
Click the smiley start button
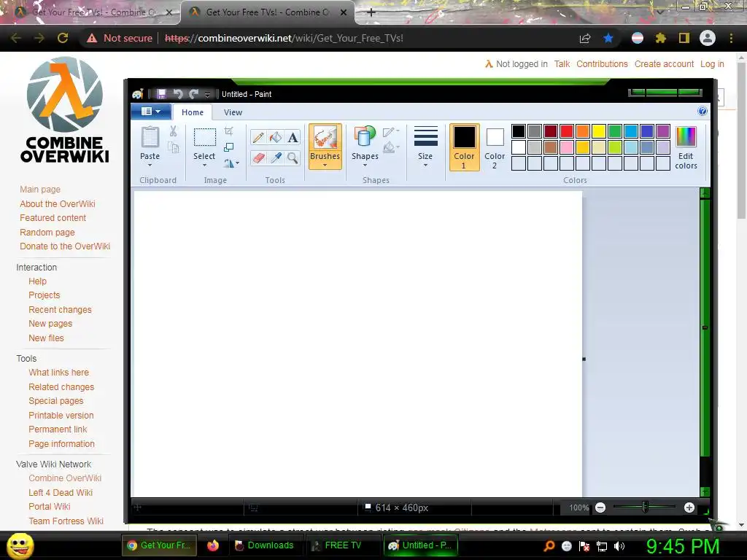click(20, 545)
